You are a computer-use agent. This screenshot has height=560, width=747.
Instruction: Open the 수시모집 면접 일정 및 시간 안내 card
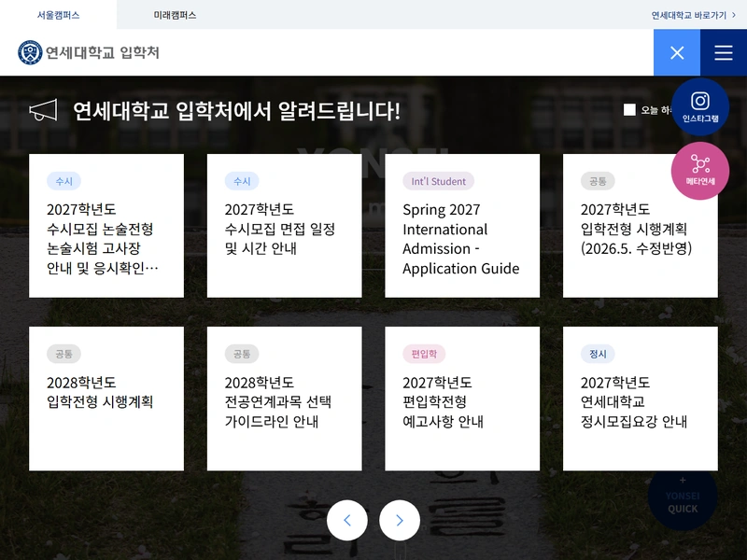285,226
